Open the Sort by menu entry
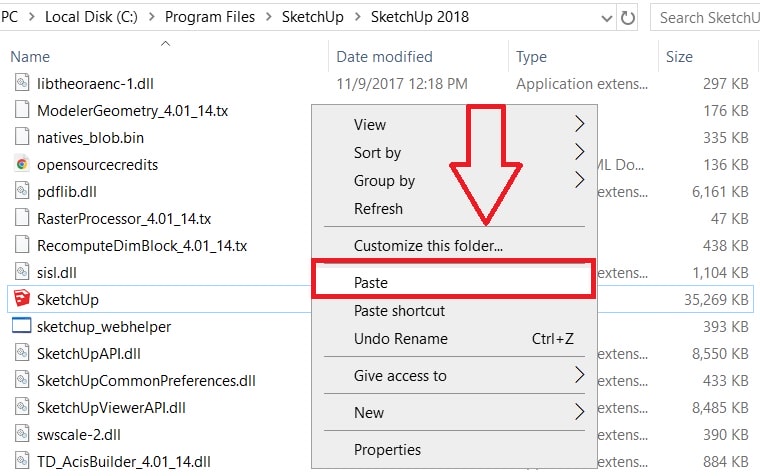Screen dimensions: 760x476 click(x=378, y=153)
